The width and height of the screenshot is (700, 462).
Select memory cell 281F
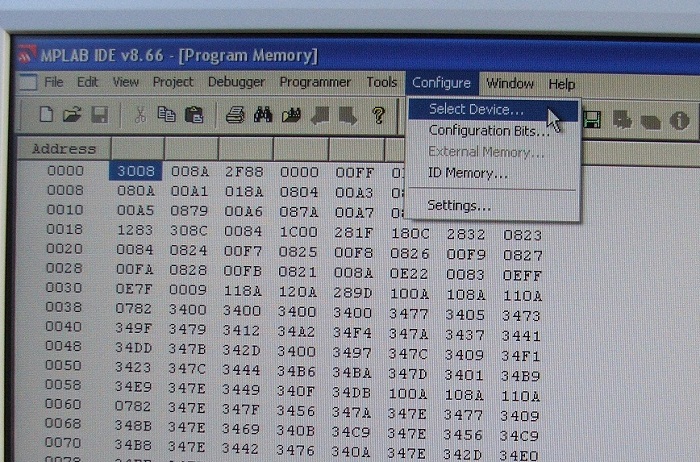point(354,233)
